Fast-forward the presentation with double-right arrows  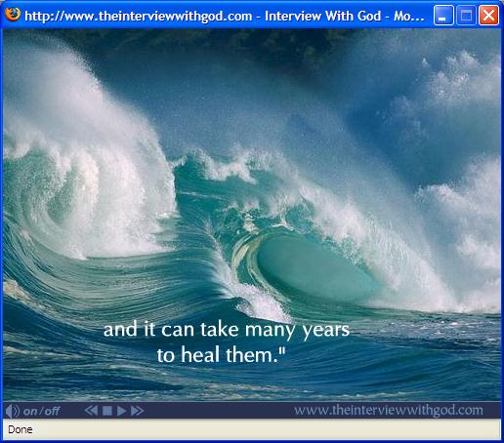pyautogui.click(x=137, y=411)
